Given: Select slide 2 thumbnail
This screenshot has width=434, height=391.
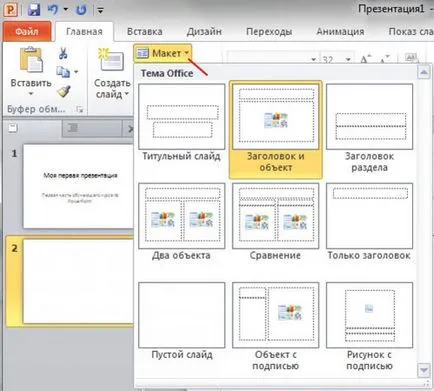Looking at the screenshot, I should [79, 281].
